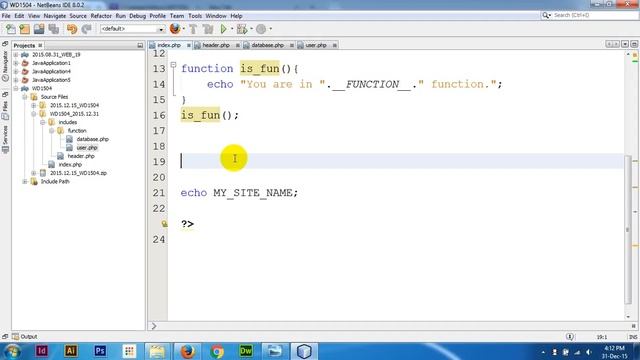Open the browser selection dropdown arrow
The width and height of the screenshot is (640, 360).
183,29
